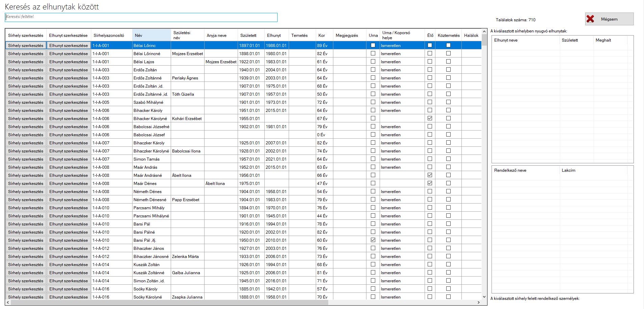Viewport: 644px width, 309px height.
Task: Open Elhunyt szerkesztése for Erdős Zoltán
Action: click(x=68, y=70)
